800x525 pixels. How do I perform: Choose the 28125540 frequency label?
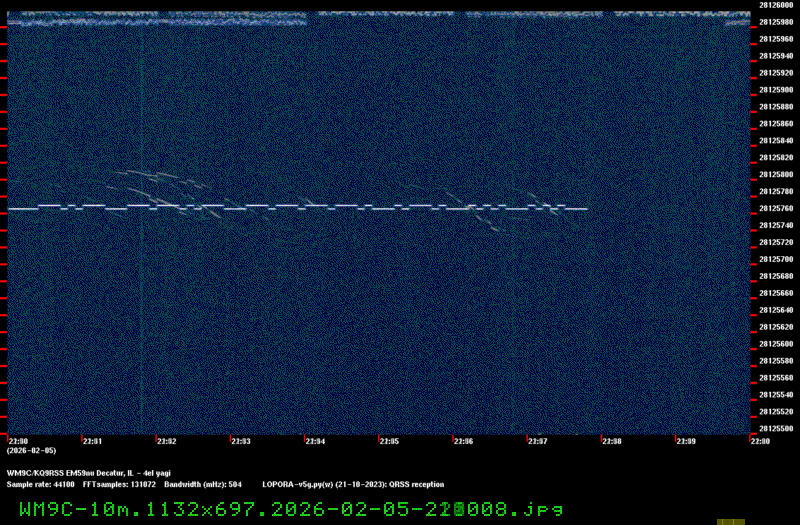click(776, 394)
